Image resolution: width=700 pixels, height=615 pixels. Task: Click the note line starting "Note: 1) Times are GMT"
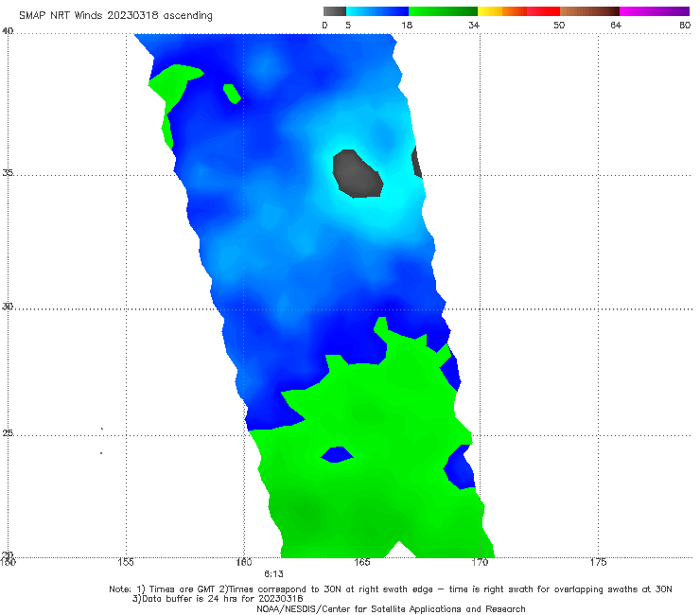390,589
